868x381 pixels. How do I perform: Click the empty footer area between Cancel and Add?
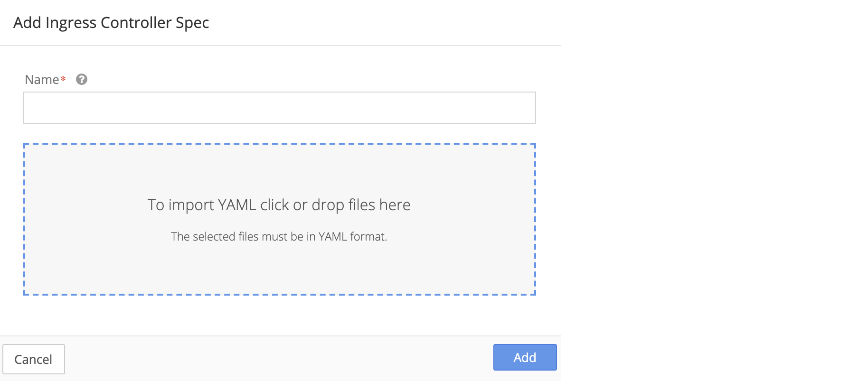click(x=279, y=359)
